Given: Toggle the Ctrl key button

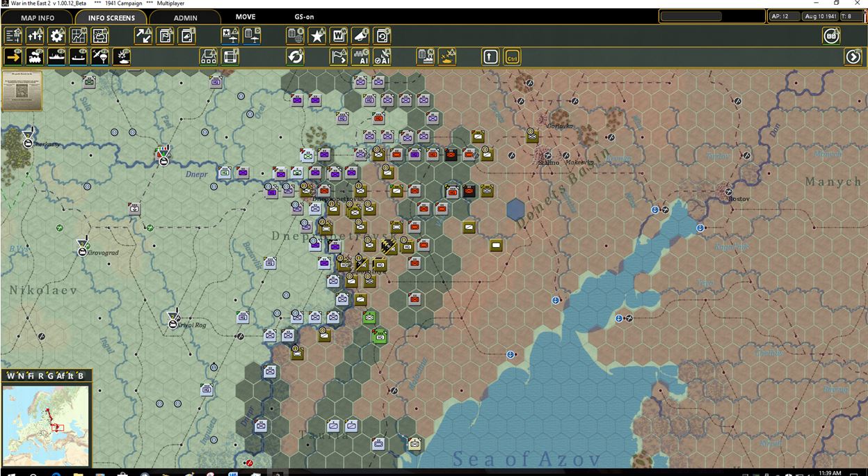Looking at the screenshot, I should click(x=513, y=56).
